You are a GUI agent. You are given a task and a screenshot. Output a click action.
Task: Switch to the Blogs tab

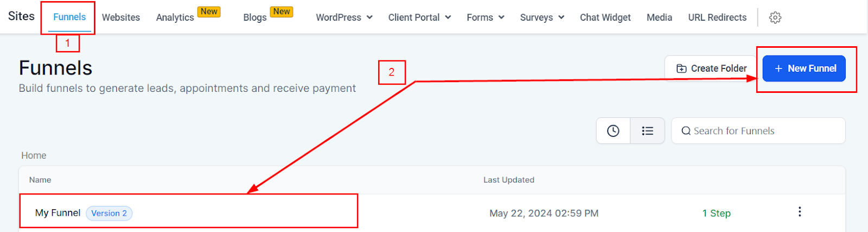coord(255,17)
